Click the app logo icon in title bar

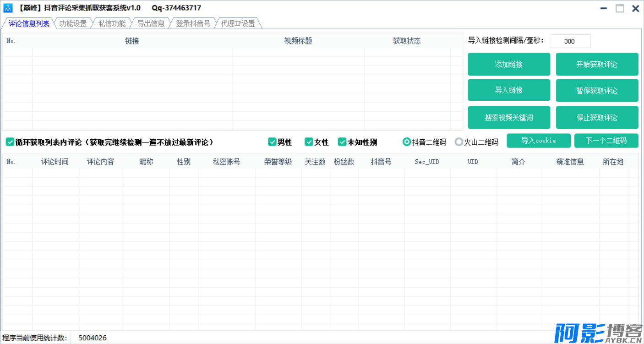click(8, 8)
